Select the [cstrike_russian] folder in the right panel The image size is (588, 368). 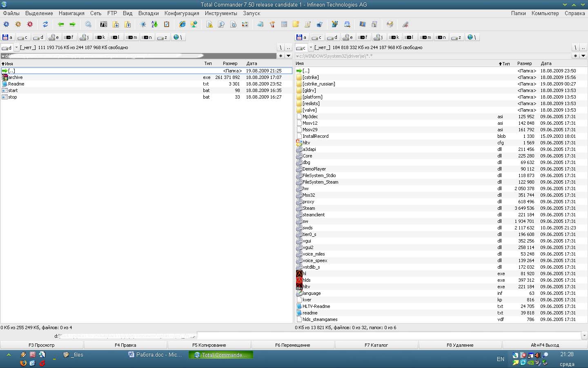click(318, 84)
